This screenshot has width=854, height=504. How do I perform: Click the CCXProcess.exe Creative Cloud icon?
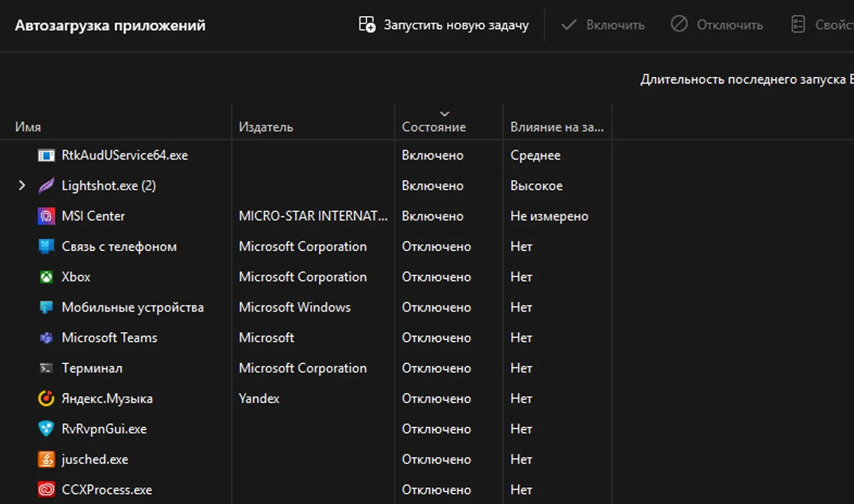(46, 490)
